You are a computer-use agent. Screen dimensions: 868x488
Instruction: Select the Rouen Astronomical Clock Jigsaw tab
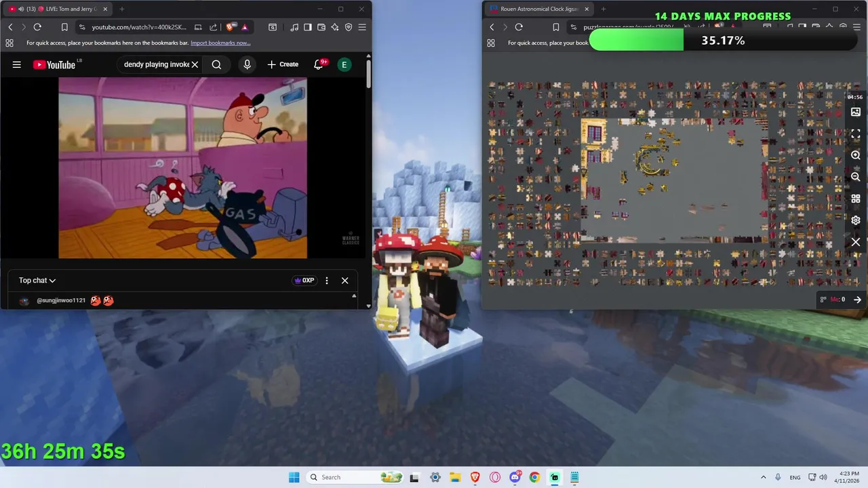538,9
